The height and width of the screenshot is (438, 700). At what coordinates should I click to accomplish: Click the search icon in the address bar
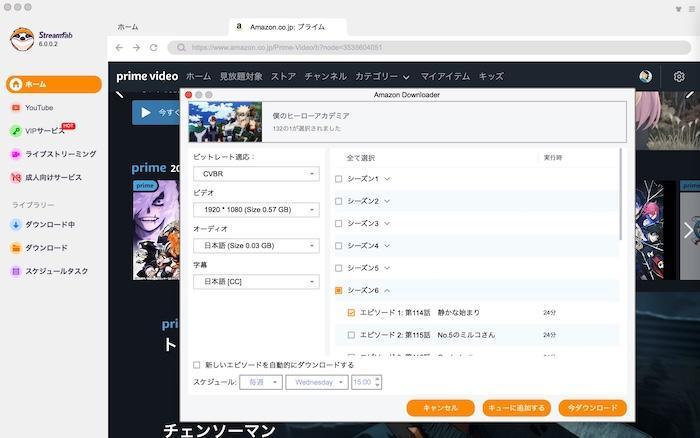181,47
